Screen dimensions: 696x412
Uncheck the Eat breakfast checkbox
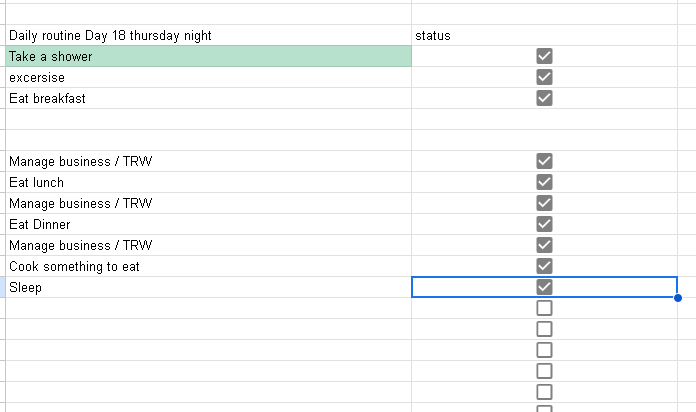tap(545, 98)
